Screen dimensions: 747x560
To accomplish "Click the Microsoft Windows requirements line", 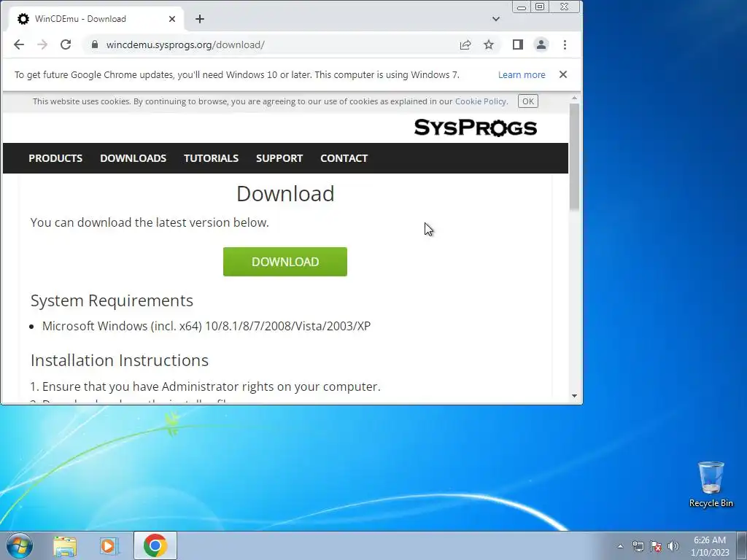I will (x=206, y=326).
